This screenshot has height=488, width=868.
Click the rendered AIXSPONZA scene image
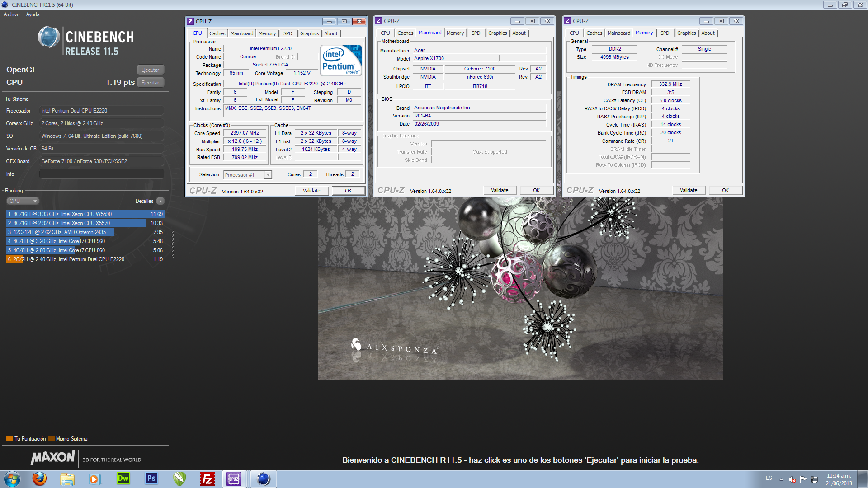(520, 288)
